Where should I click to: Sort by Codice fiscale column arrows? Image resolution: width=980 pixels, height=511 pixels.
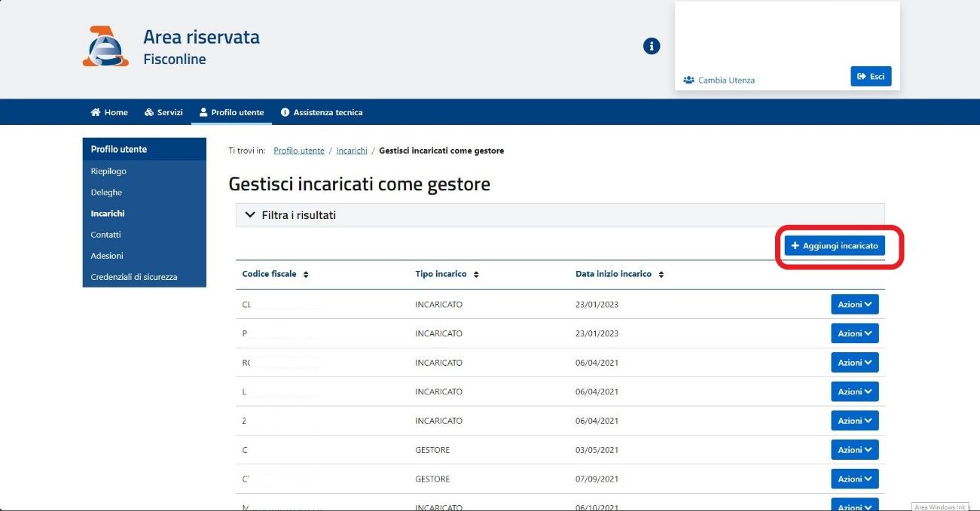(x=306, y=275)
